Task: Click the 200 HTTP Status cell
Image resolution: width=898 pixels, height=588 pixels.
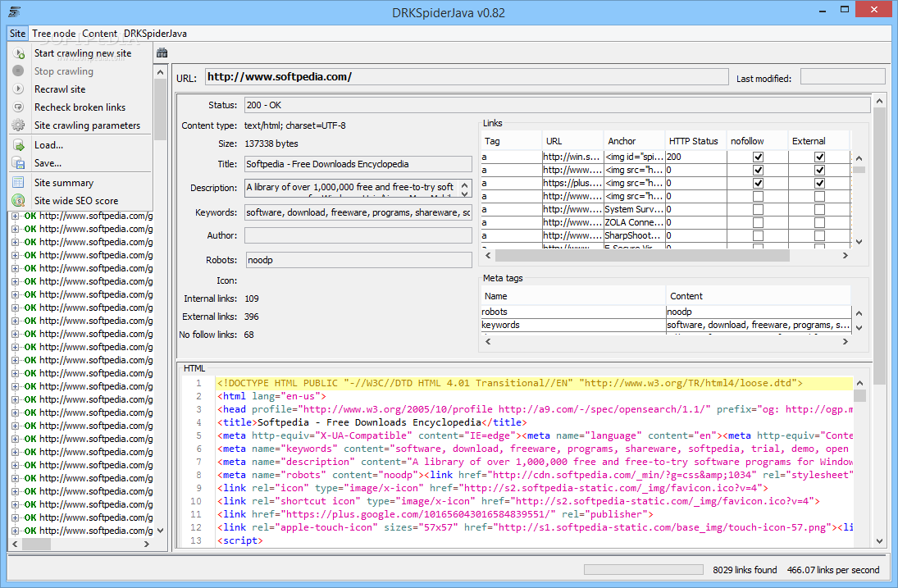Action: [696, 157]
